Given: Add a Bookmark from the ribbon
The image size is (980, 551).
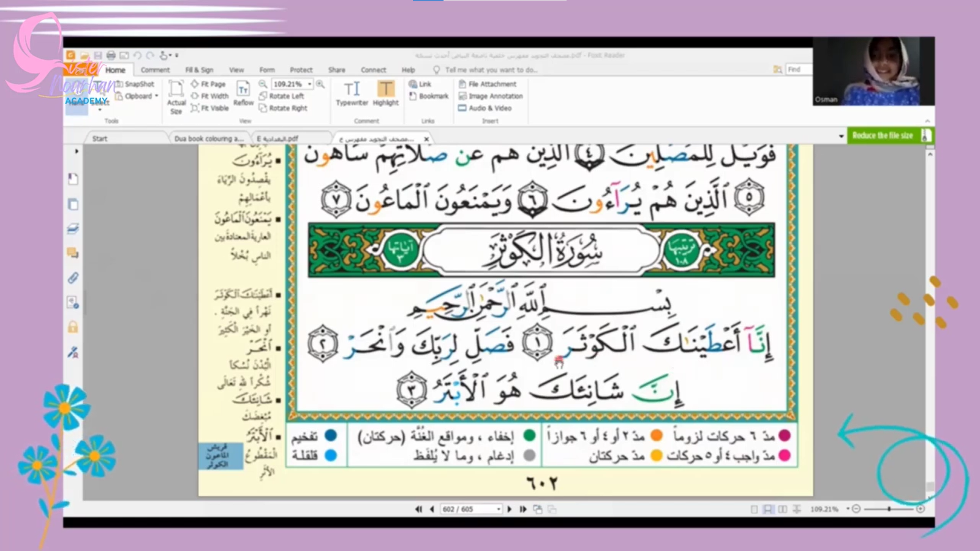Looking at the screenshot, I should (x=429, y=96).
